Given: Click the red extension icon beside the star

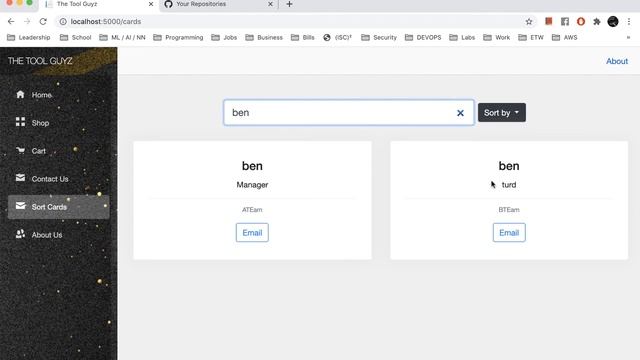Looking at the screenshot, I should [x=549, y=21].
